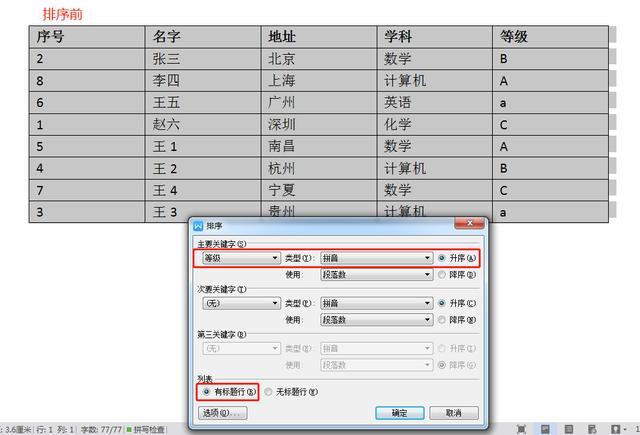Screen dimensions: 640x435
Task: Open the third keyword dropdown showing (无)
Action: [x=241, y=348]
